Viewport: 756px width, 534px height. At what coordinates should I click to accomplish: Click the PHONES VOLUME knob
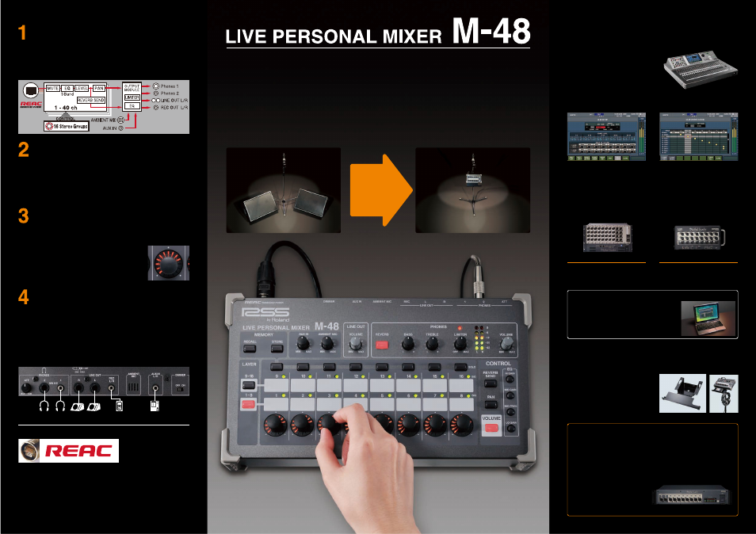pos(506,343)
